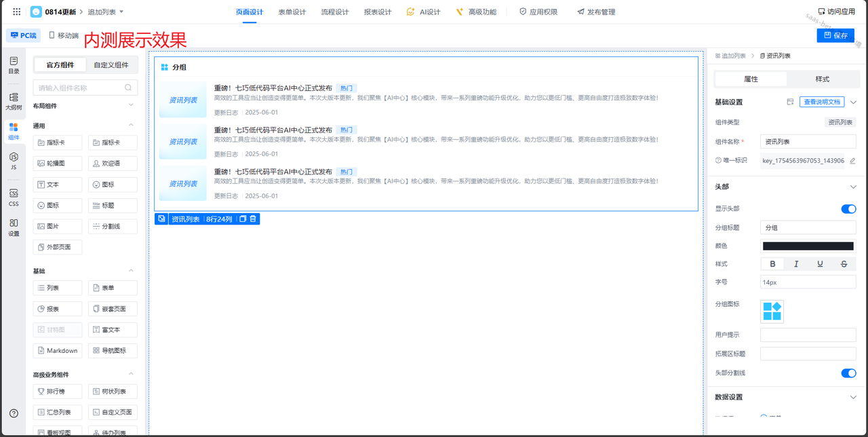The width and height of the screenshot is (868, 437).
Task: Open the 查看说明文档 documentation link
Action: 821,102
